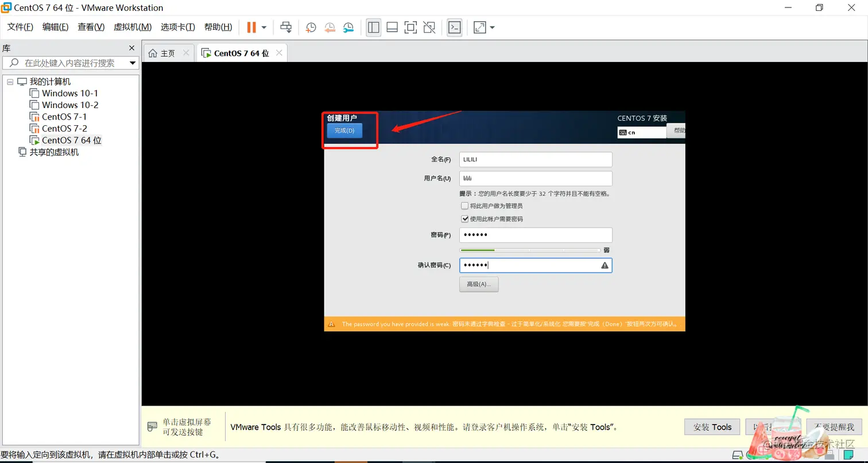The width and height of the screenshot is (868, 463).
Task: Open the 文件(F) menu
Action: point(20,27)
